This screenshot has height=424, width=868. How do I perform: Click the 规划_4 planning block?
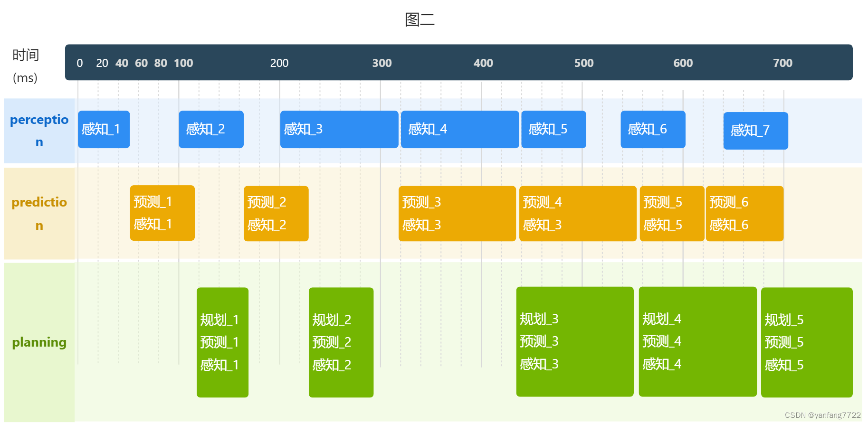[x=697, y=341]
